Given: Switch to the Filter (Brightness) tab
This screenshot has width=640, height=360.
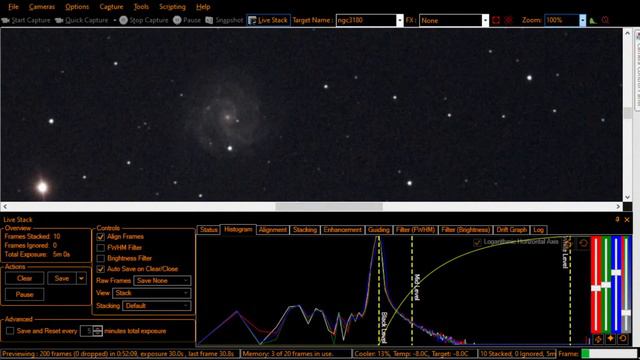Looking at the screenshot, I should 466,230.
